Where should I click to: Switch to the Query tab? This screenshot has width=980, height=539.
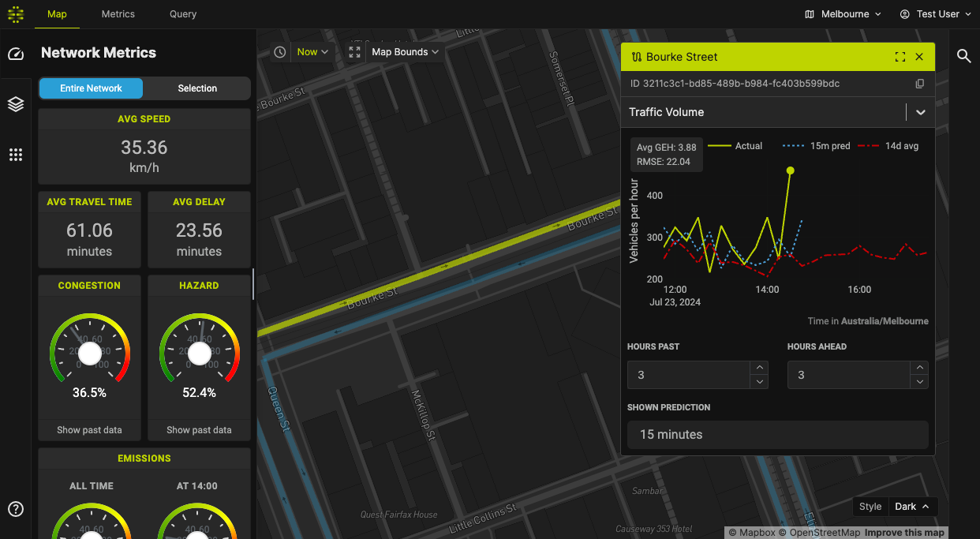click(x=183, y=14)
